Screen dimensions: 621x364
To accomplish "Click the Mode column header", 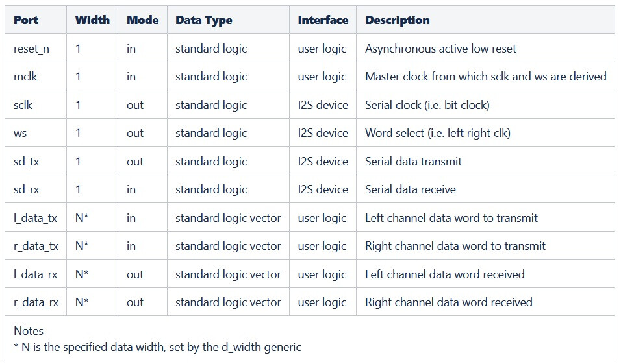I will (x=142, y=20).
